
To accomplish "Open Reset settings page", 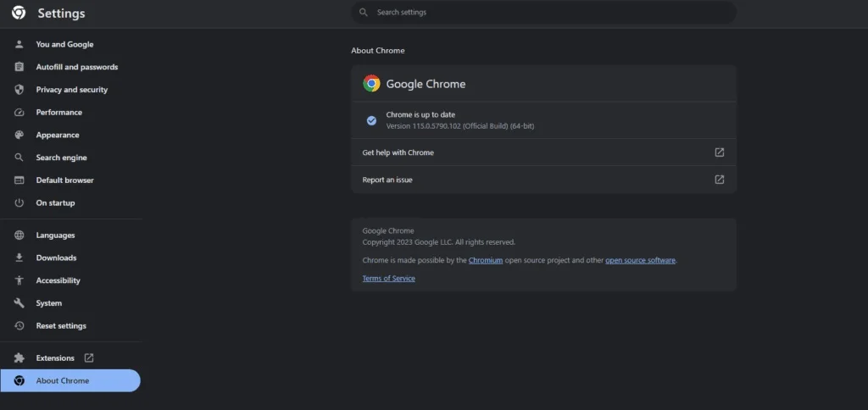I will [x=61, y=326].
